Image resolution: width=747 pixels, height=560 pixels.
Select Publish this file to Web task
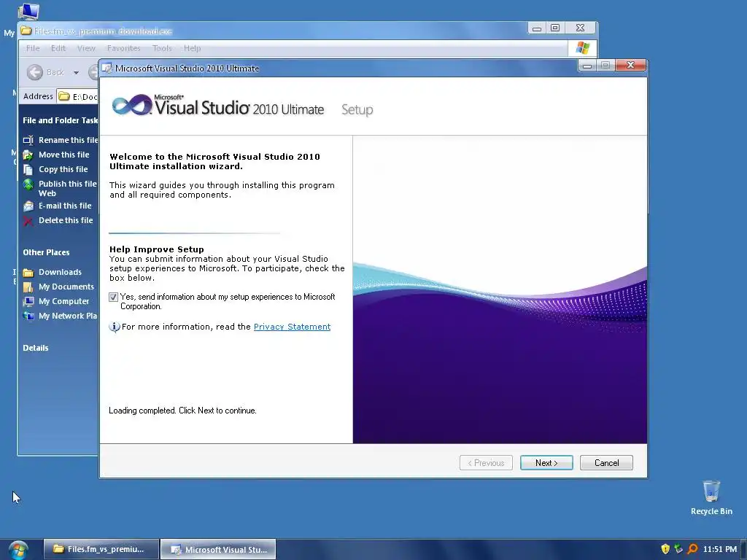(68, 189)
